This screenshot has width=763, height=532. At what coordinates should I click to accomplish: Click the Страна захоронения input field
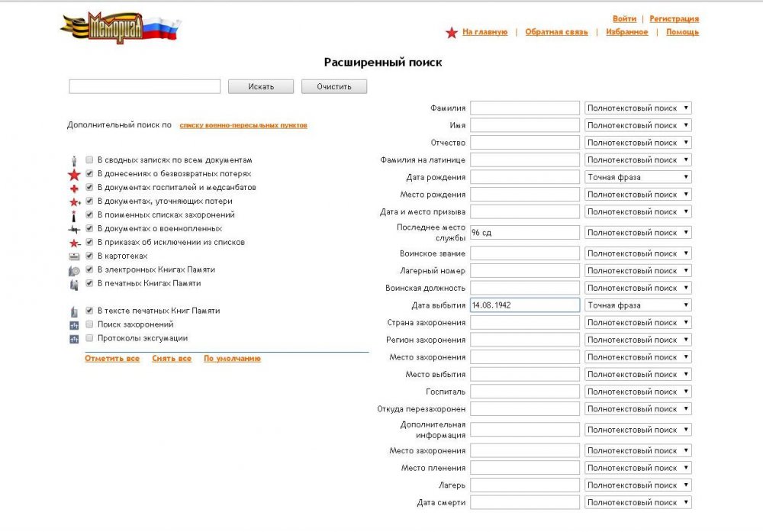[525, 322]
